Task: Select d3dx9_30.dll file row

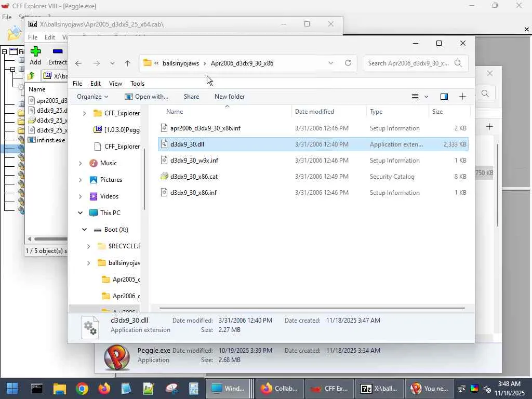Action: [x=313, y=144]
